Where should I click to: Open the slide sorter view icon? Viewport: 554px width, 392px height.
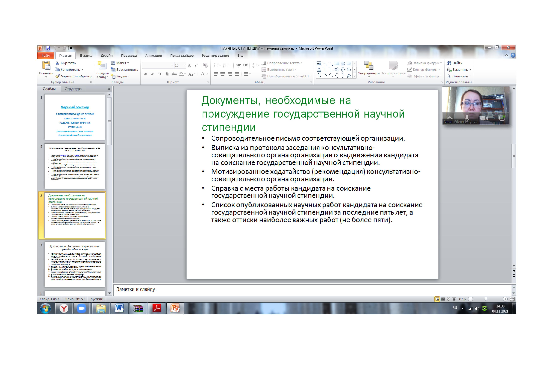tap(443, 299)
